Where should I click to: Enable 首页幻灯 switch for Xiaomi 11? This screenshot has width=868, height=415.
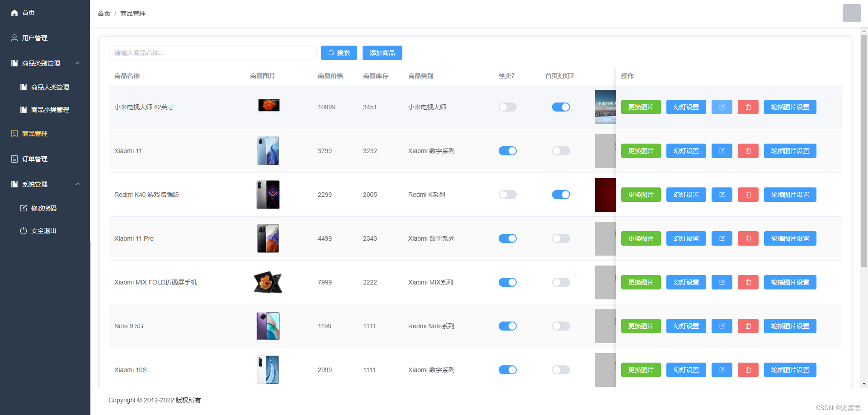pyautogui.click(x=561, y=151)
